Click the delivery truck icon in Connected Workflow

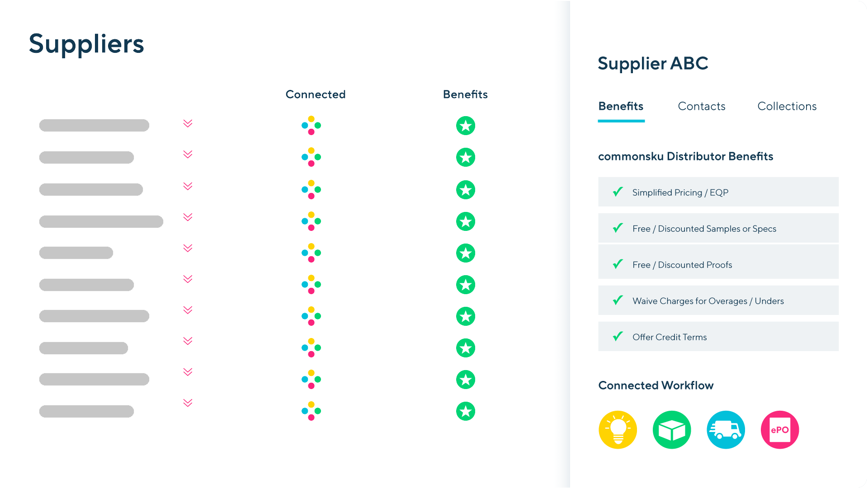[726, 430]
